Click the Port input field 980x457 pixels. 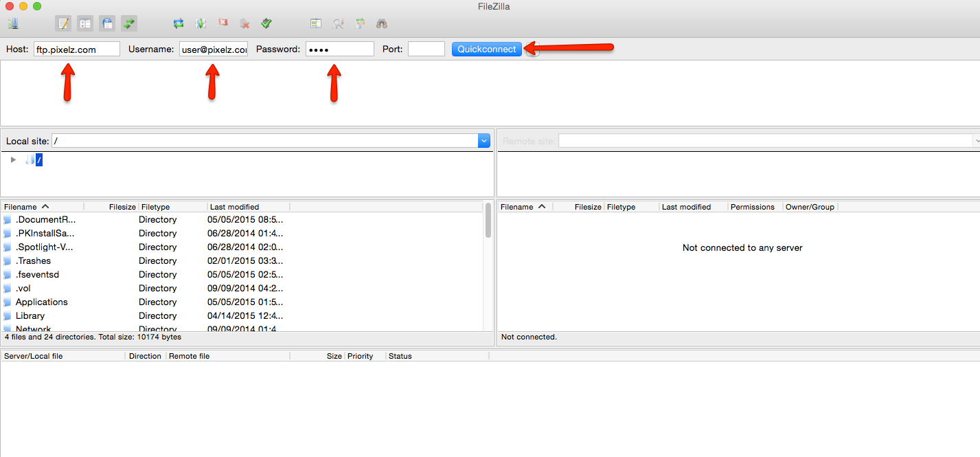[426, 49]
